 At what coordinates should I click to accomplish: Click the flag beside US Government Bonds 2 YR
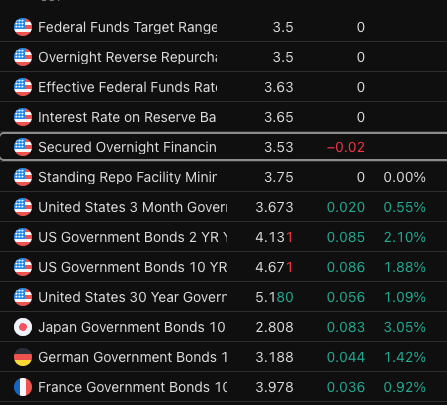[x=23, y=237]
